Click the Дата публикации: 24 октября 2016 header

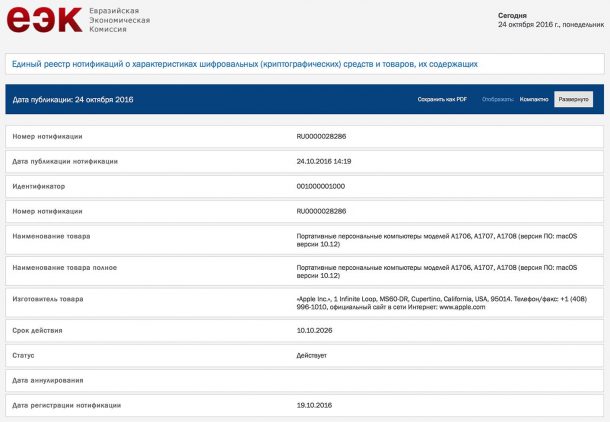(73, 100)
